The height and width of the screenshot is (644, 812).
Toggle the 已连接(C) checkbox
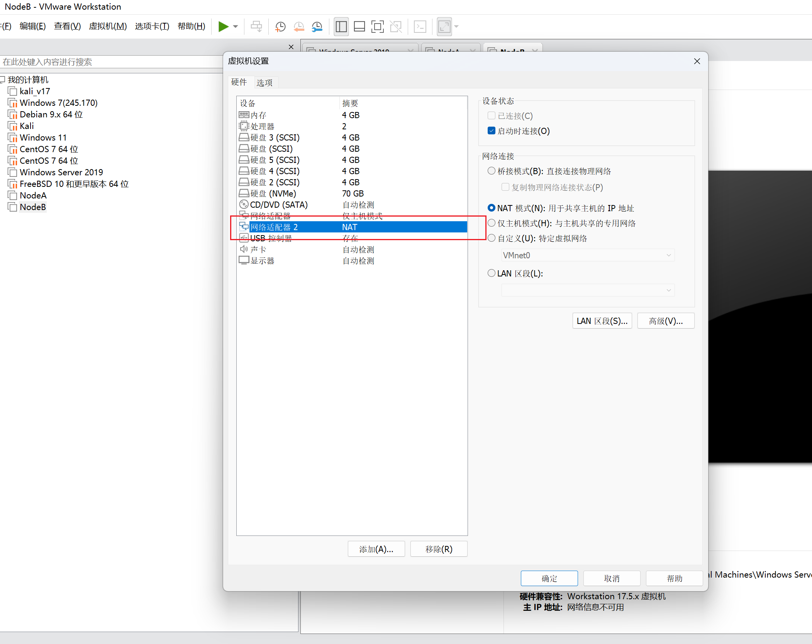point(492,116)
